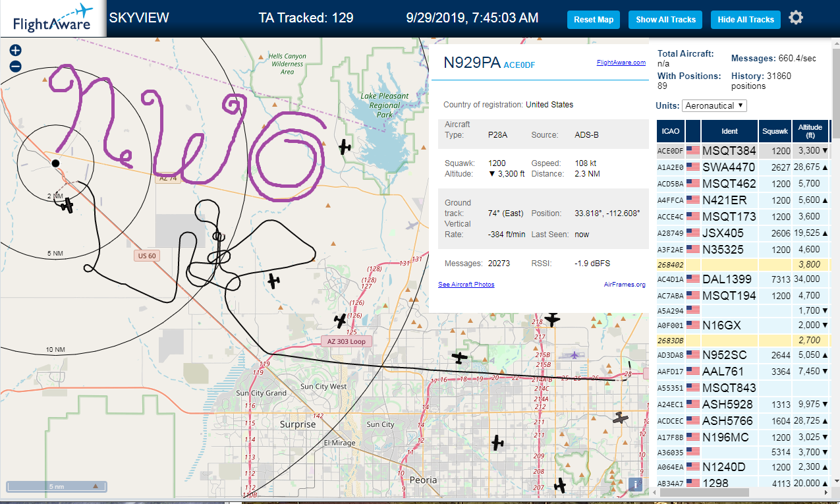Image resolution: width=840 pixels, height=504 pixels.
Task: Select the MSQT462 aircraft row
Action: point(742,184)
